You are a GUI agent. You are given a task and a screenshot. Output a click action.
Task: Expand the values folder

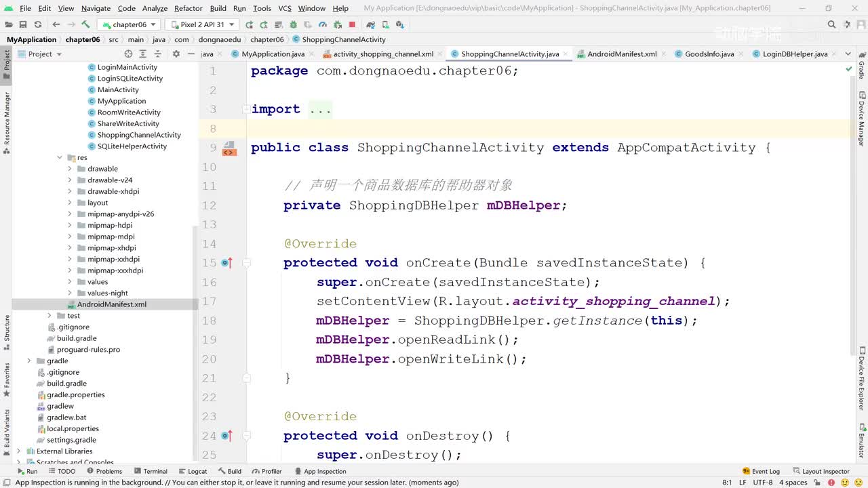tap(70, 282)
